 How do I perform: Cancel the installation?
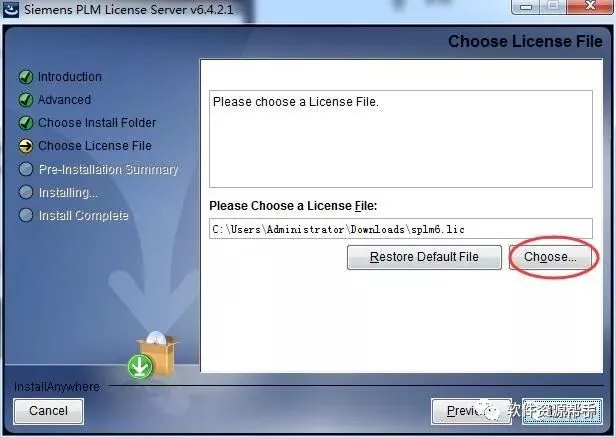(48, 411)
